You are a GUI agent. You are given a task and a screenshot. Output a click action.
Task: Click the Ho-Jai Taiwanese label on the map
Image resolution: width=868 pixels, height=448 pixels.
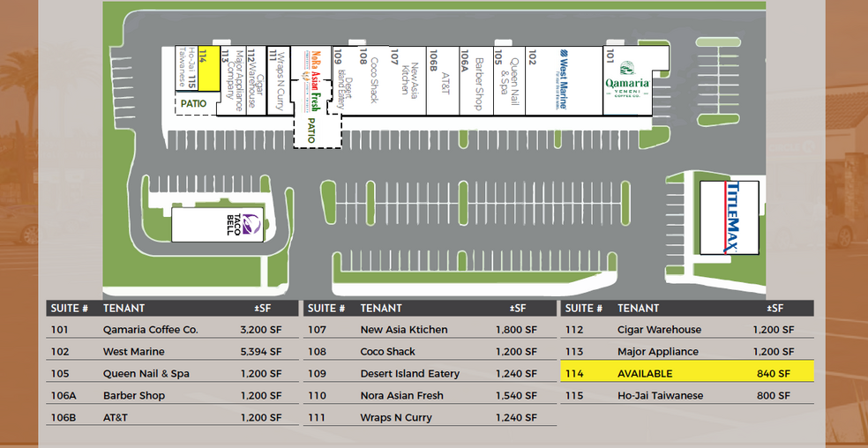pyautogui.click(x=187, y=68)
